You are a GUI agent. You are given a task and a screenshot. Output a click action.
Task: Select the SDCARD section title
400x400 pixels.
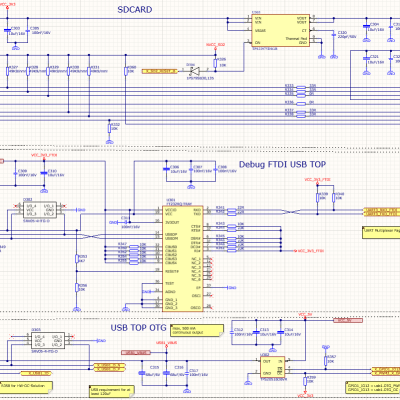[135, 10]
